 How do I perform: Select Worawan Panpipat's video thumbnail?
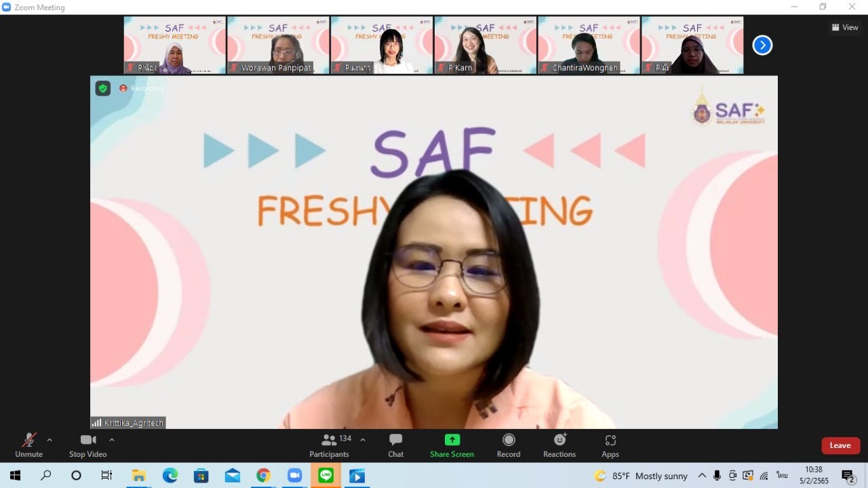pos(278,45)
